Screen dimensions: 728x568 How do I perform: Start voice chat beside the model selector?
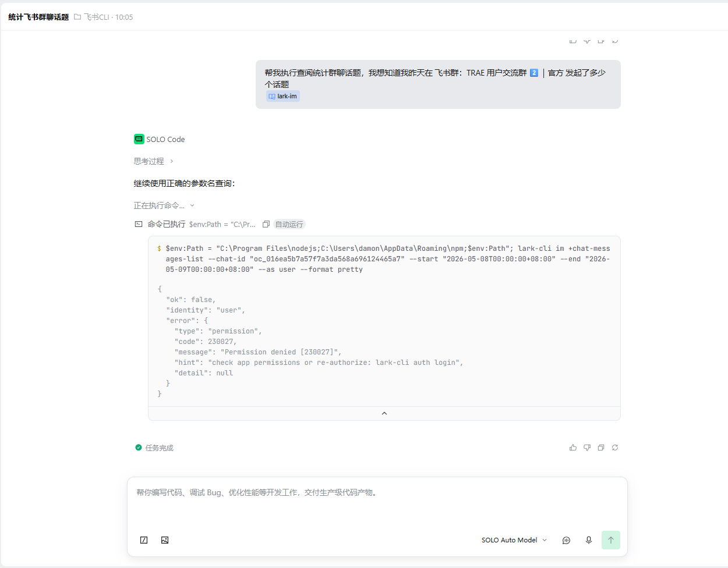click(566, 540)
